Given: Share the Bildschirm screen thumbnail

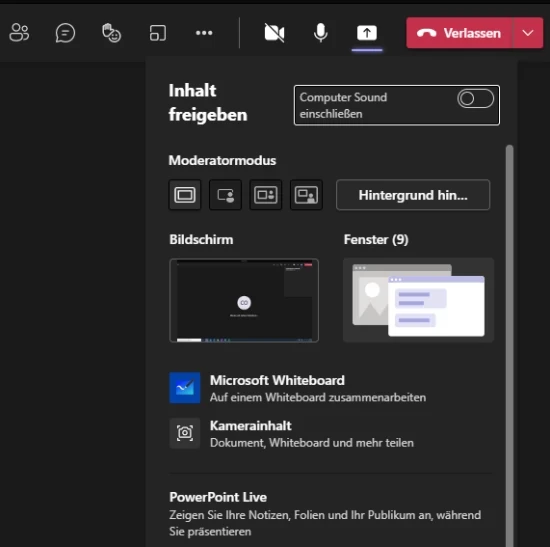Looking at the screenshot, I should [244, 300].
